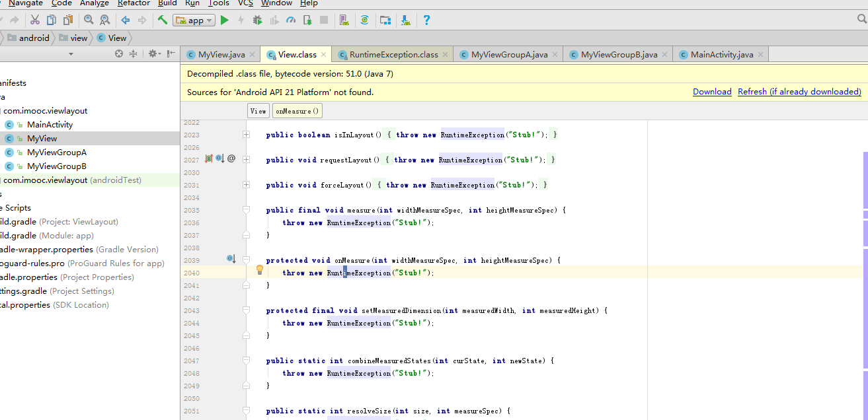Viewport: 868px width, 420px height.
Task: Select MyViewGroupB in project tree
Action: (57, 166)
